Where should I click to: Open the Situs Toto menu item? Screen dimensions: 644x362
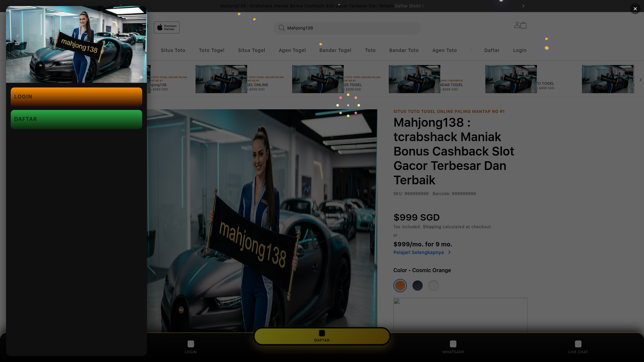(x=173, y=50)
